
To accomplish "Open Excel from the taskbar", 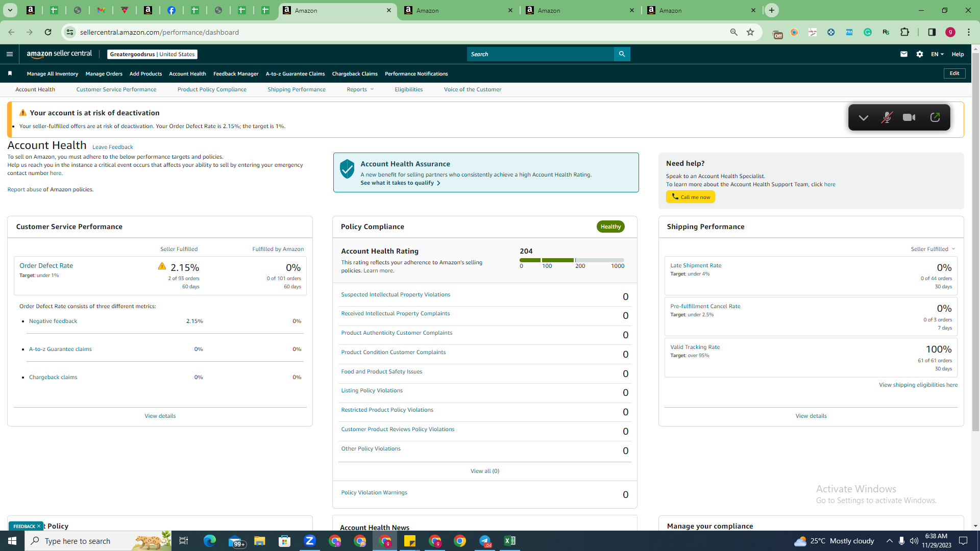I will 510,541.
